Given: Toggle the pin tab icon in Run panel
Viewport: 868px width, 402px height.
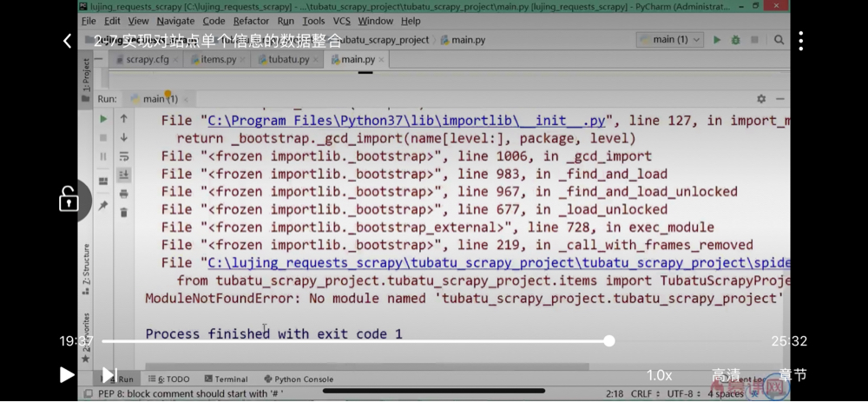Looking at the screenshot, I should click(x=103, y=206).
